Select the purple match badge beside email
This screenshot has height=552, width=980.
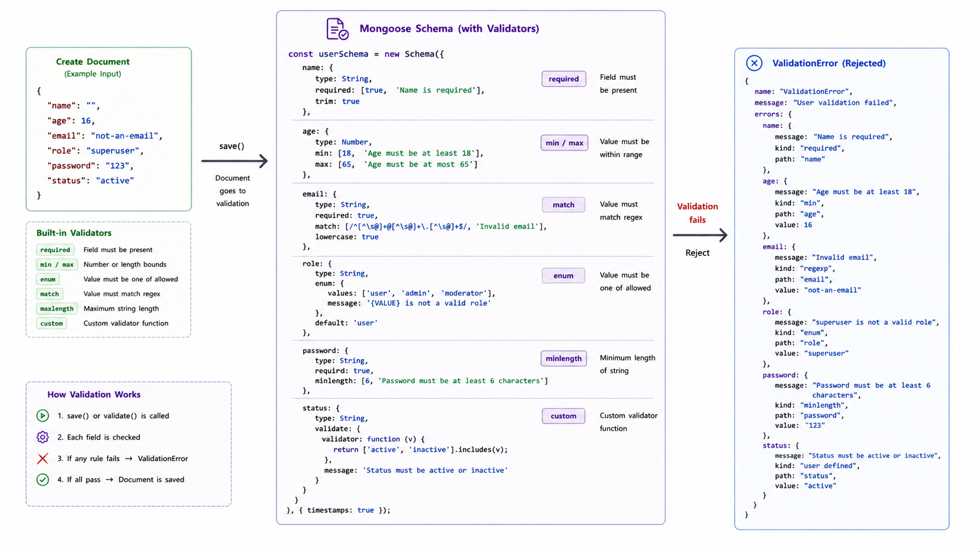click(x=563, y=205)
